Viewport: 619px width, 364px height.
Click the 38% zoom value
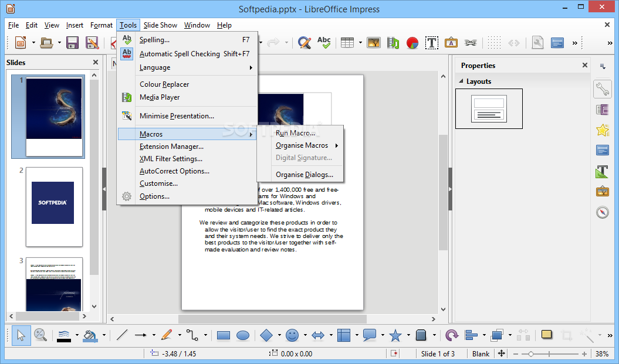[x=602, y=354]
